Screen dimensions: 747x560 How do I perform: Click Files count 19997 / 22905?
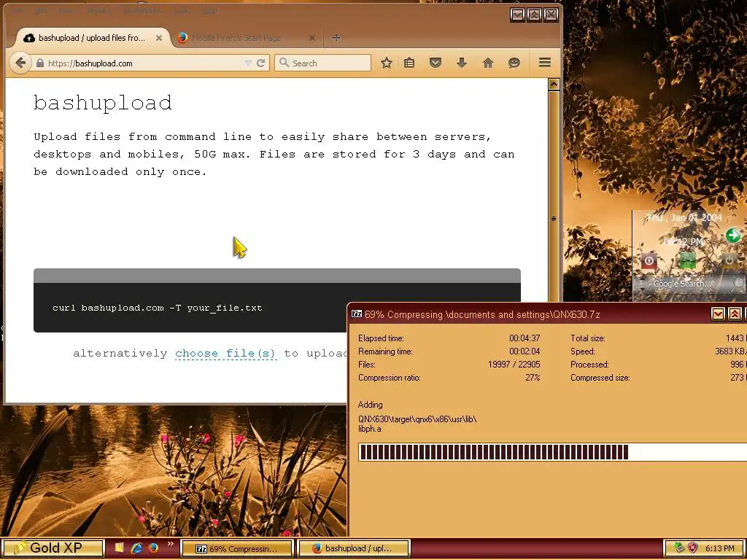pos(514,365)
